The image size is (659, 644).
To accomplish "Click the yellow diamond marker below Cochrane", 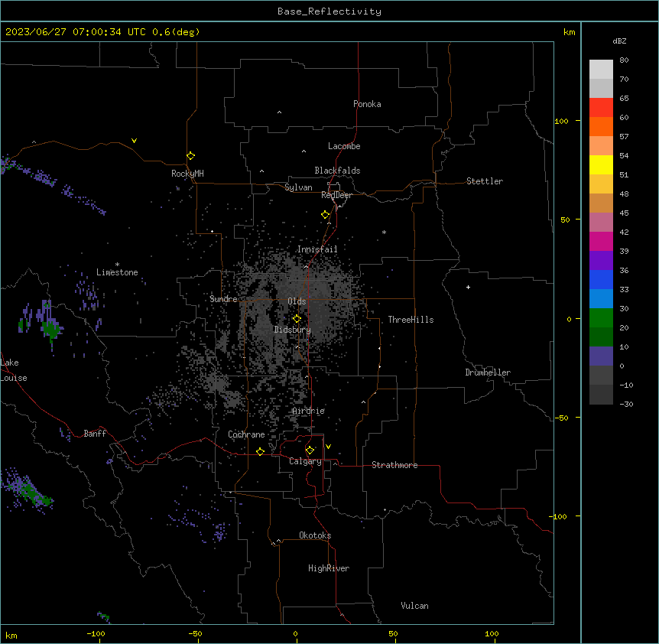I will coord(260,451).
